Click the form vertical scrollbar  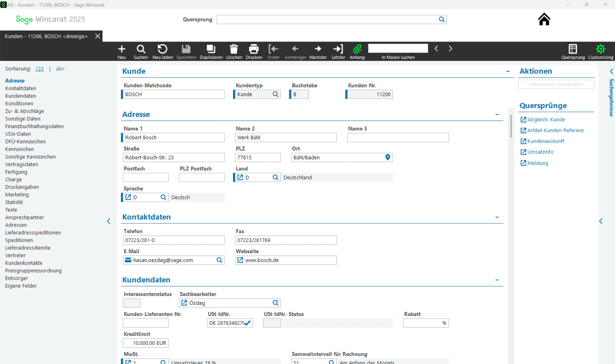pos(511,126)
